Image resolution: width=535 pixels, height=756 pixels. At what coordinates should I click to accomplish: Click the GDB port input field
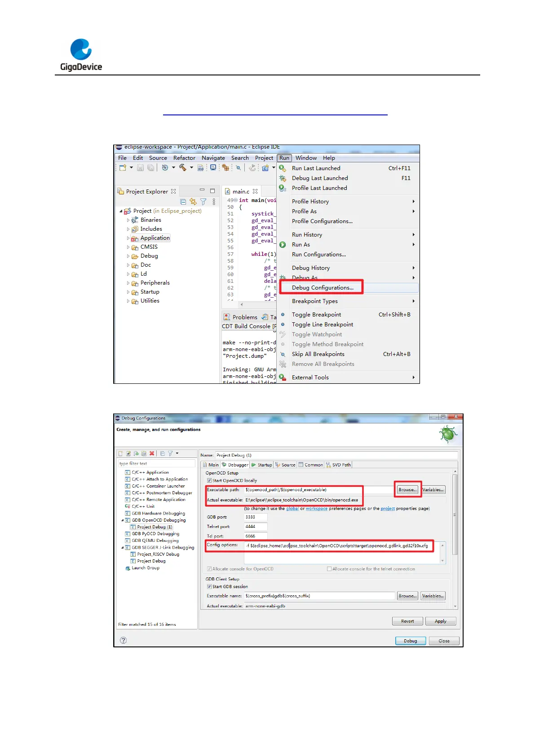[x=256, y=517]
